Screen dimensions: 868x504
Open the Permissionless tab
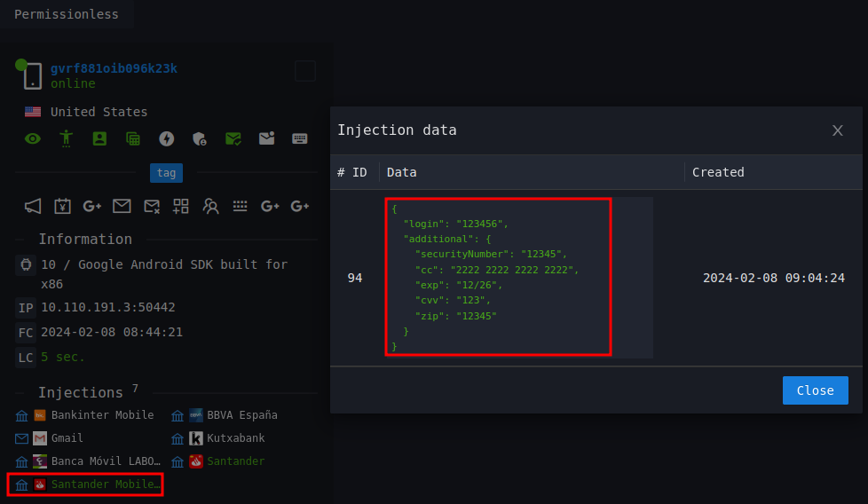[x=67, y=14]
